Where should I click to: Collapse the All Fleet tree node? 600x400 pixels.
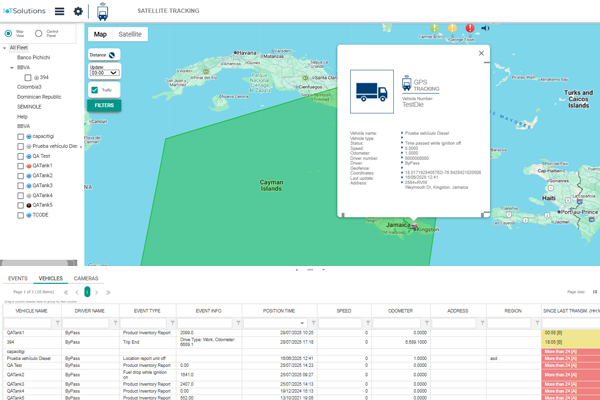pos(5,48)
